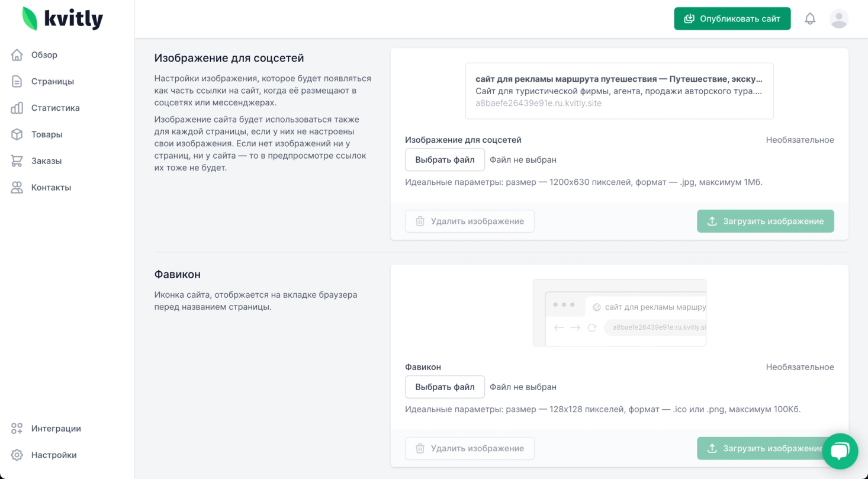The image size is (868, 479).
Task: Click the 1200x630 ideal parameters hint
Action: (x=584, y=182)
